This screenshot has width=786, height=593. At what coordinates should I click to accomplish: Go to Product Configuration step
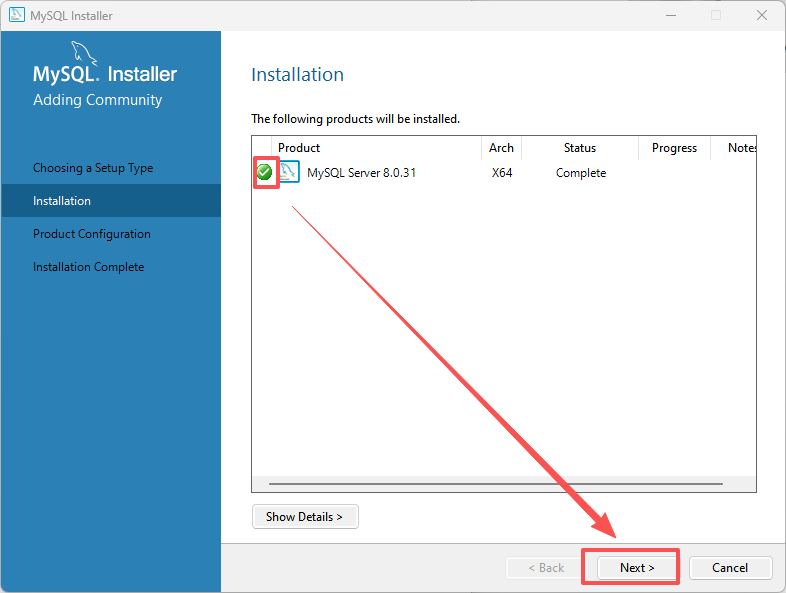[x=92, y=234]
